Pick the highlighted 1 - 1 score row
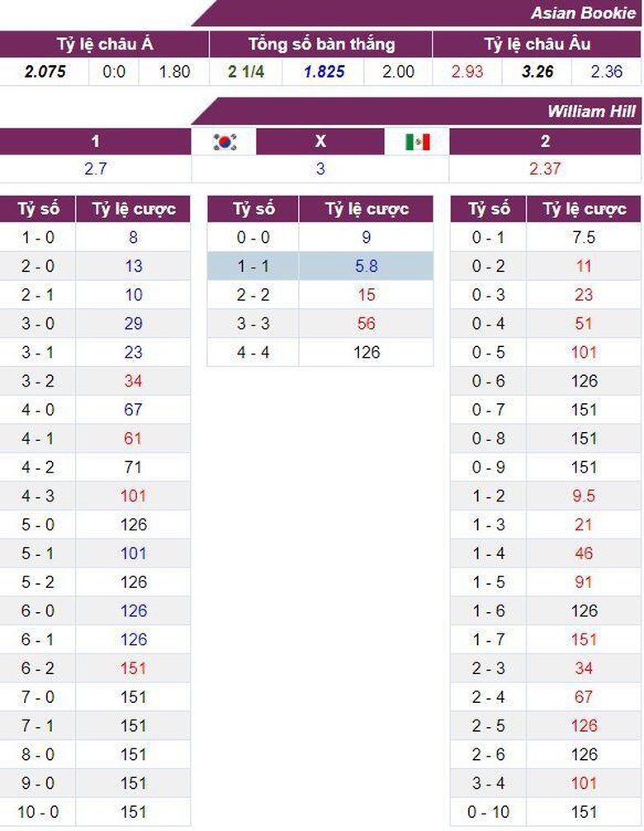Image resolution: width=644 pixels, height=831 pixels. pos(253,267)
